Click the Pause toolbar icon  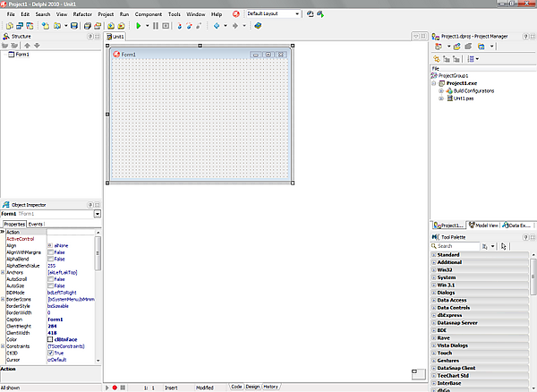[x=156, y=27]
